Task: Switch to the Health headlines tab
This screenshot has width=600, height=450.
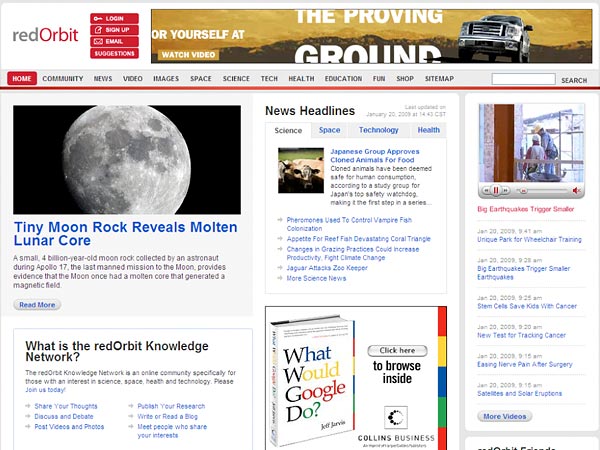Action: (429, 130)
